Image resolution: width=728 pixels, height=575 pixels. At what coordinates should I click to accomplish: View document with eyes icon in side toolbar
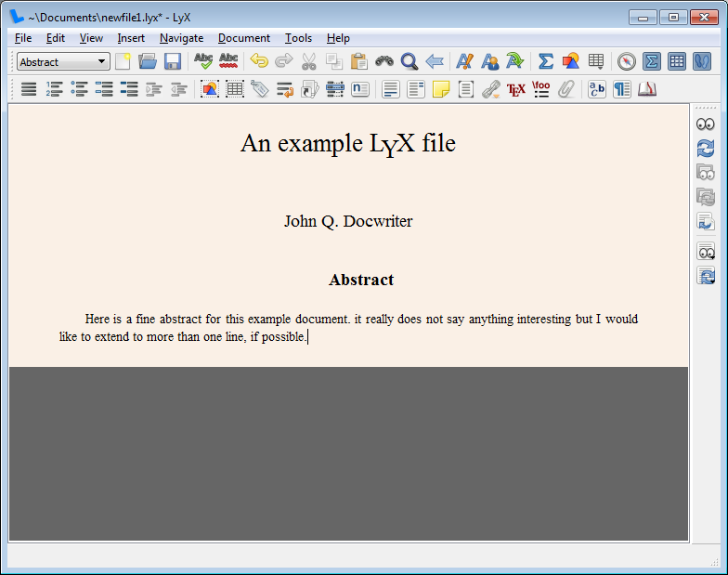coord(706,124)
